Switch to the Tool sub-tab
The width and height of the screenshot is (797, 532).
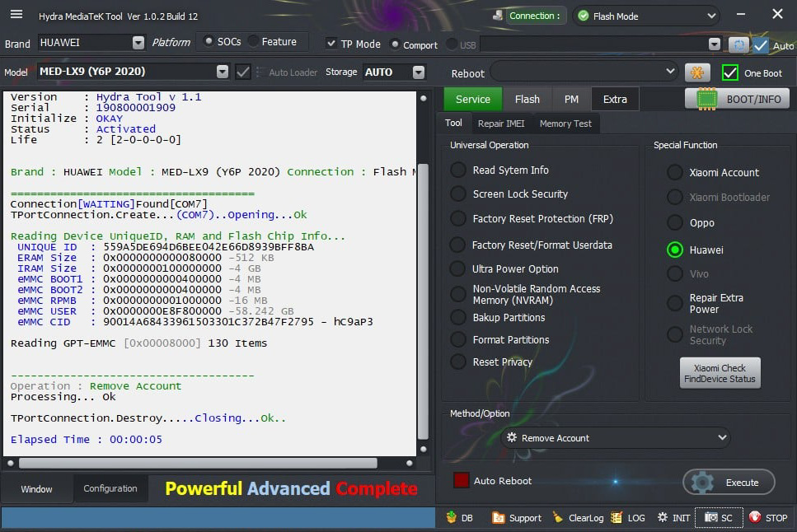(453, 123)
